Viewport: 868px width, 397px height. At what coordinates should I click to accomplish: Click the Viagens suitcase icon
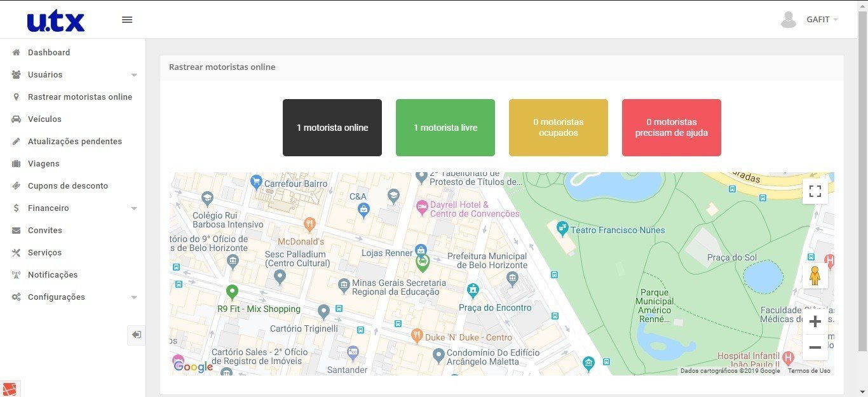tap(16, 164)
